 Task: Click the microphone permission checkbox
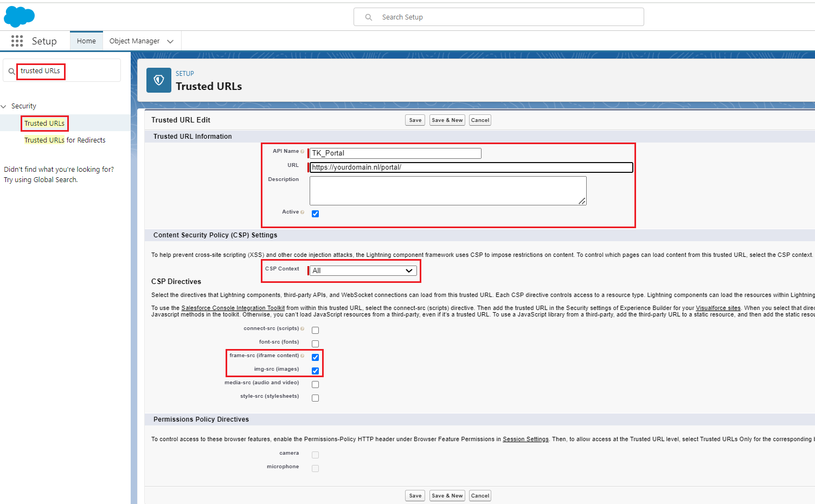pyautogui.click(x=315, y=468)
